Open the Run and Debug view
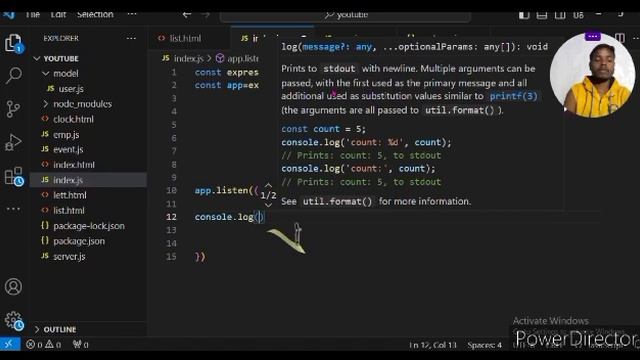640x360 pixels. point(13,142)
